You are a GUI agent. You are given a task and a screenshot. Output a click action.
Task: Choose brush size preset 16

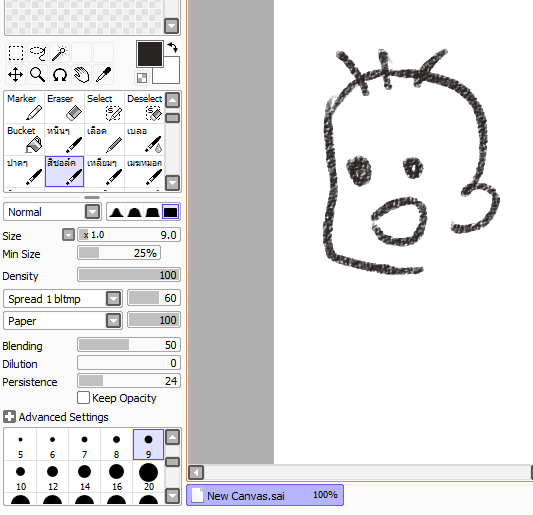116,477
